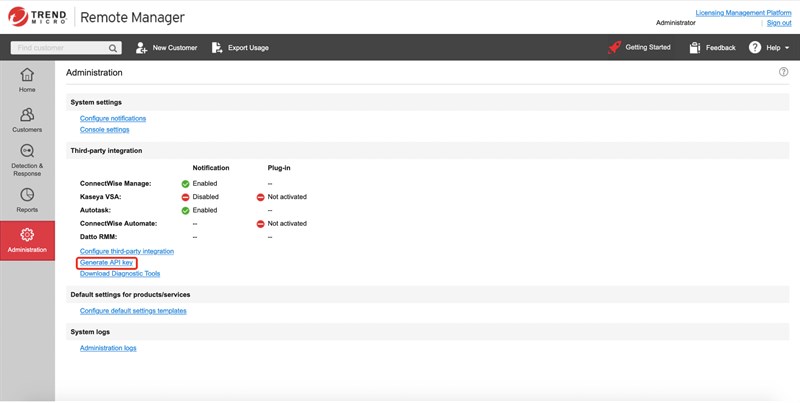The image size is (800, 403).
Task: Click Download Diagnostic Tools link
Action: [x=119, y=273]
